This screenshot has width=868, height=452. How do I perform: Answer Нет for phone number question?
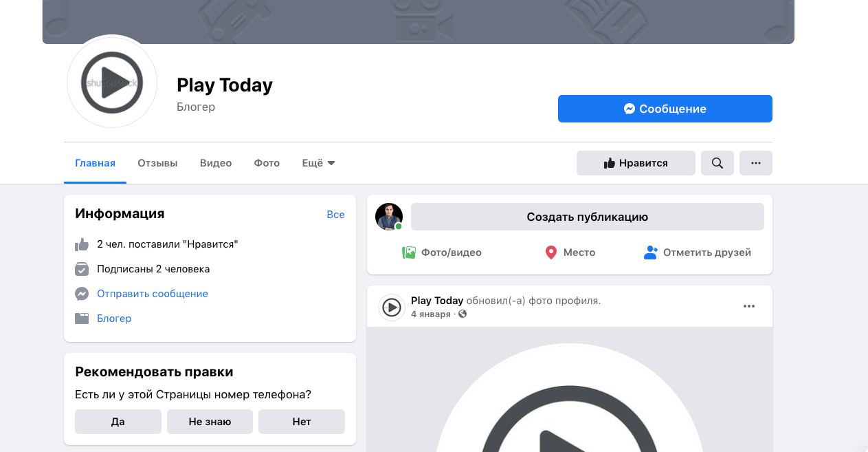[x=301, y=422]
